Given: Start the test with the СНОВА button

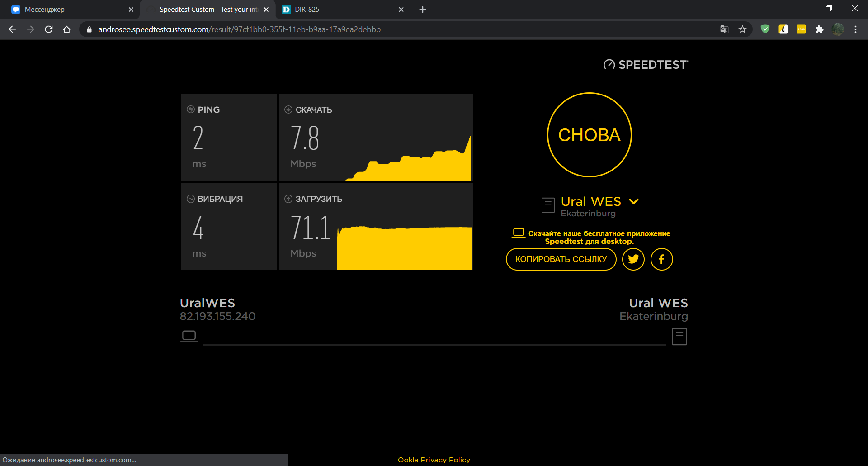Looking at the screenshot, I should (x=590, y=135).
